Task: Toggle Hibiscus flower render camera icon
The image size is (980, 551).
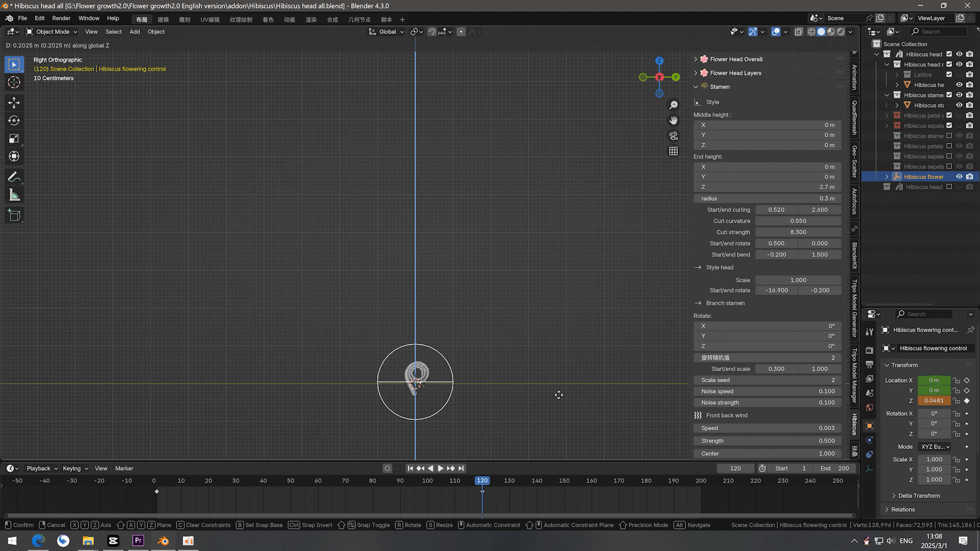Action: coord(970,177)
